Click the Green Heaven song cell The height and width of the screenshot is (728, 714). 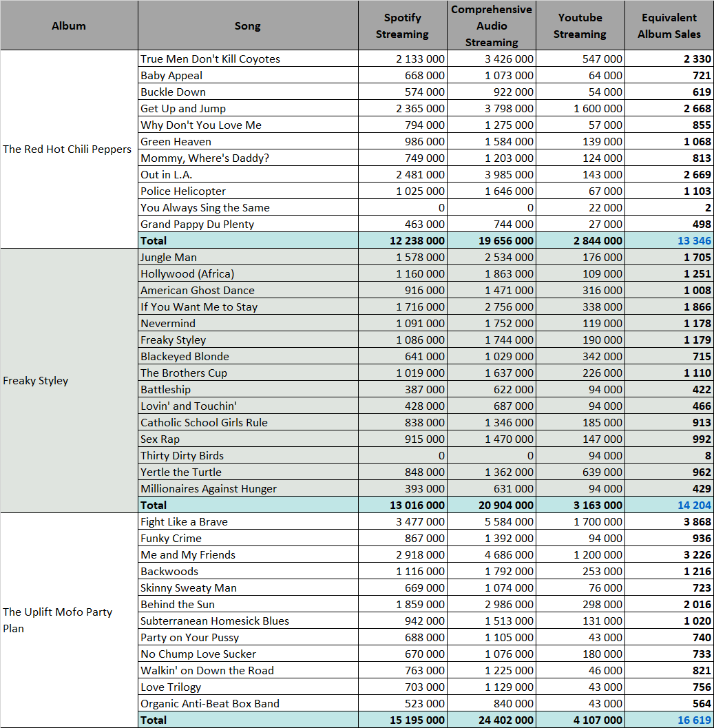(248, 142)
